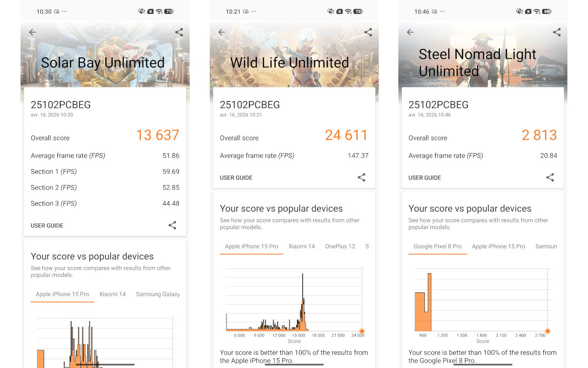Screen dimensions: 588x368
Task: Share Solar Bay Unlimited from header
Action: [x=179, y=32]
